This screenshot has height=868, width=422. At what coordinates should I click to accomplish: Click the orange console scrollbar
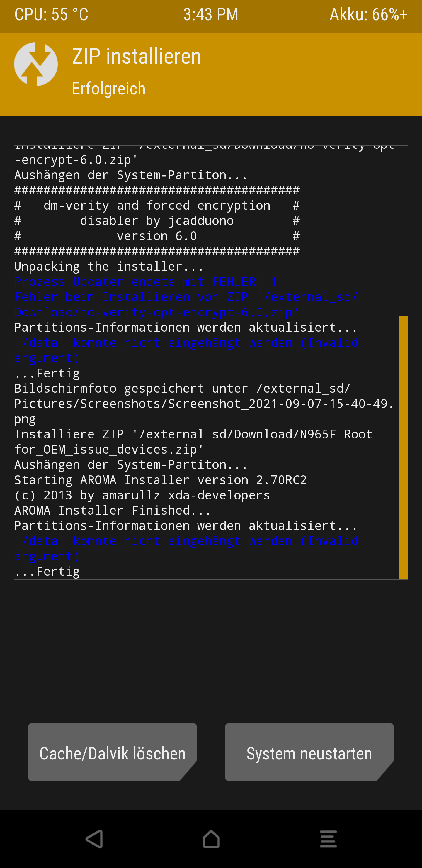click(403, 447)
